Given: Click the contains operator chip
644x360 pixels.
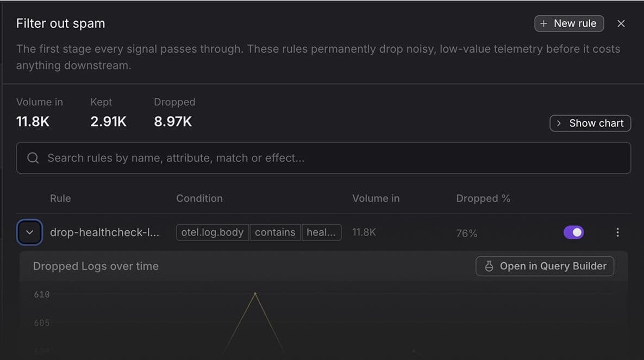Looking at the screenshot, I should coord(275,232).
